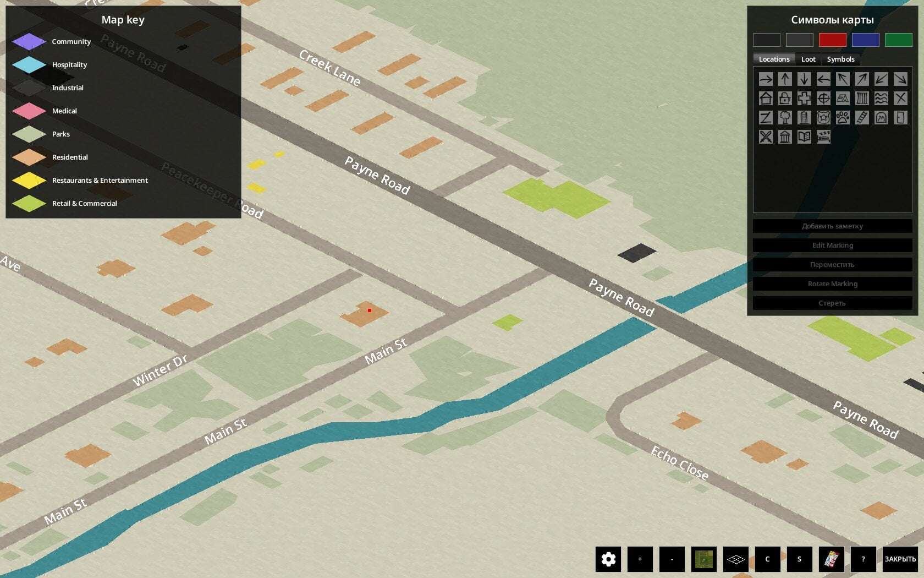
Task: Select the tree map symbol
Action: (785, 118)
